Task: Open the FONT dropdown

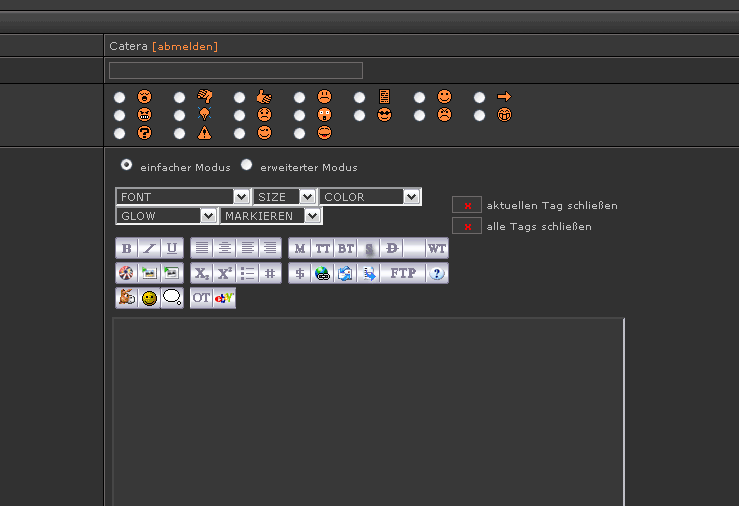Action: pyautogui.click(x=183, y=197)
